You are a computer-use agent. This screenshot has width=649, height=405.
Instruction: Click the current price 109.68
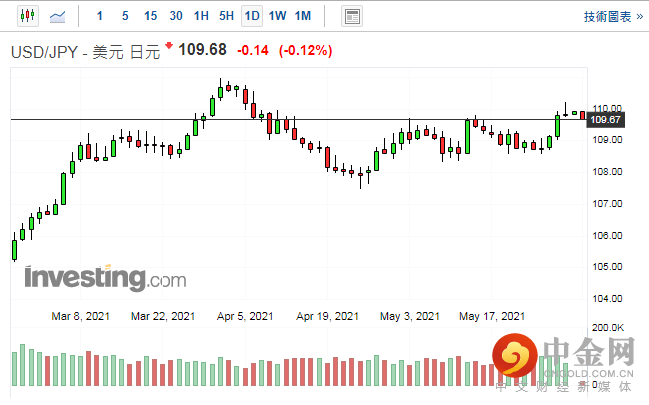tap(202, 50)
